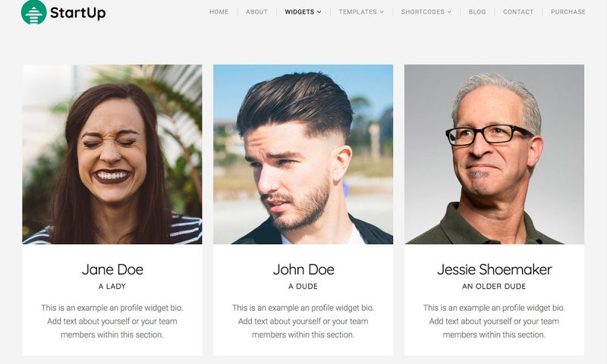
Task: Open the Widgets menu
Action: click(x=300, y=12)
